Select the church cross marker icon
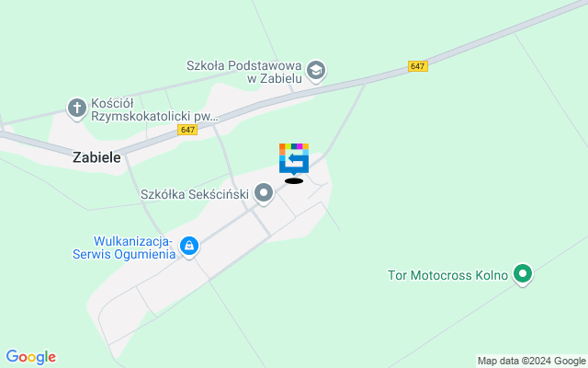The height and width of the screenshot is (368, 588). coord(77,109)
